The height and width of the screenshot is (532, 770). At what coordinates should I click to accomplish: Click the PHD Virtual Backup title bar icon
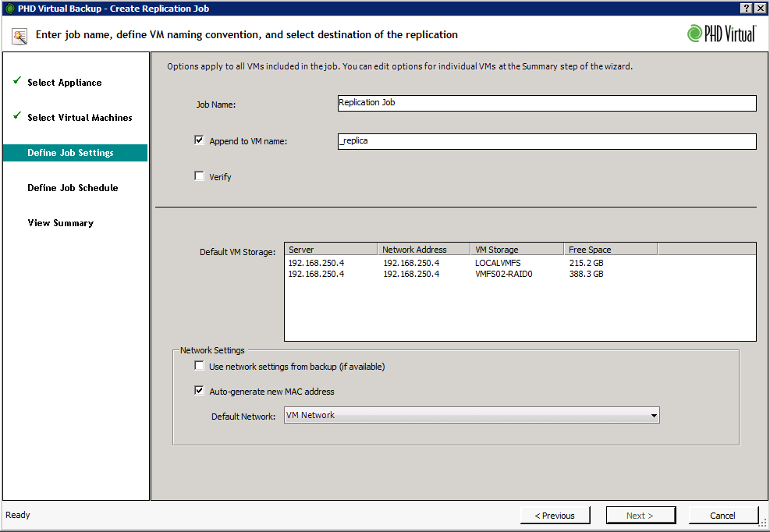point(9,9)
